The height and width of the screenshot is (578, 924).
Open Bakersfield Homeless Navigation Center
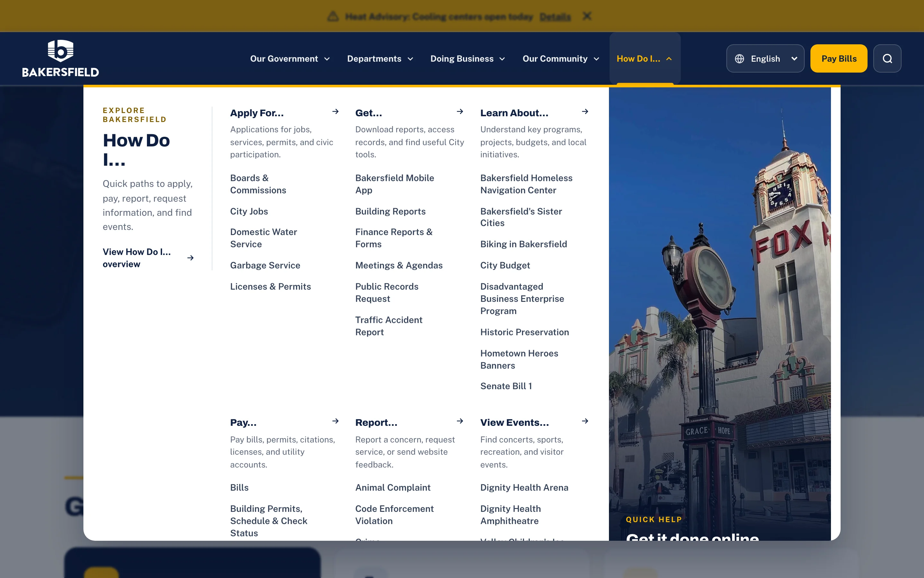point(526,184)
